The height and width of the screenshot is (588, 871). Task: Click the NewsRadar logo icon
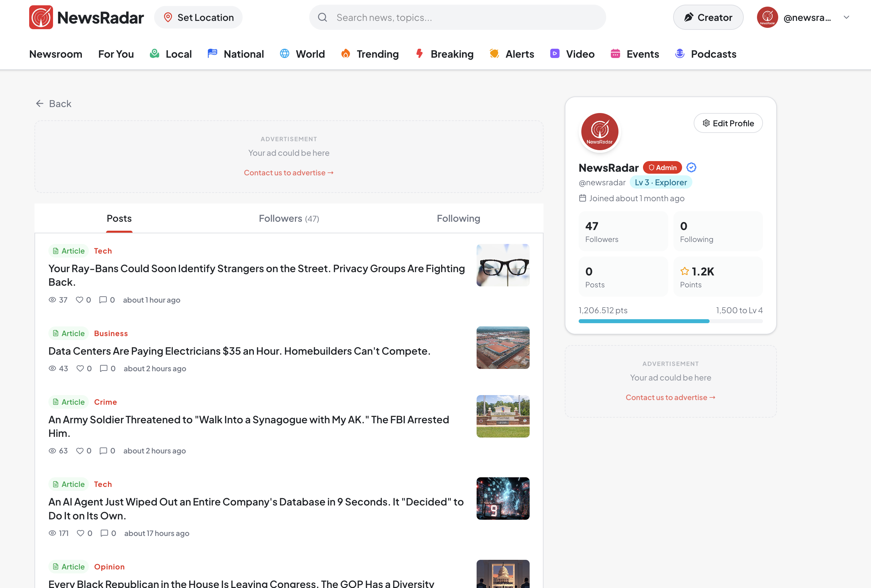[x=41, y=17]
